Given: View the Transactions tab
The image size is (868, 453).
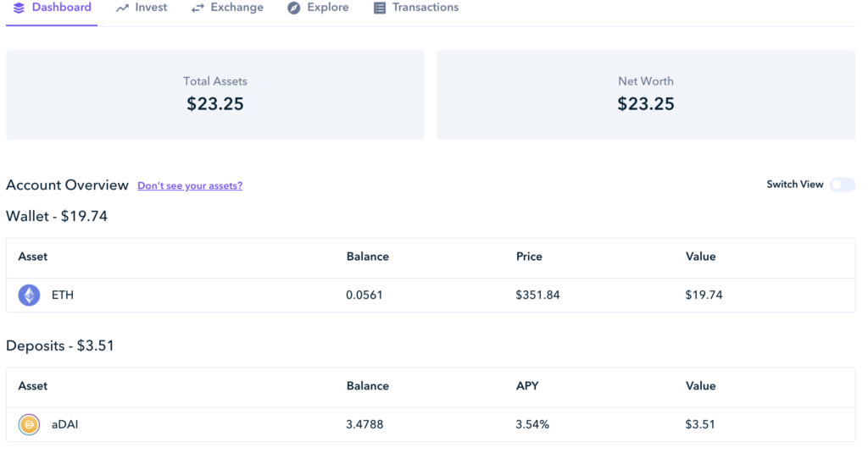Looking at the screenshot, I should pos(416,8).
